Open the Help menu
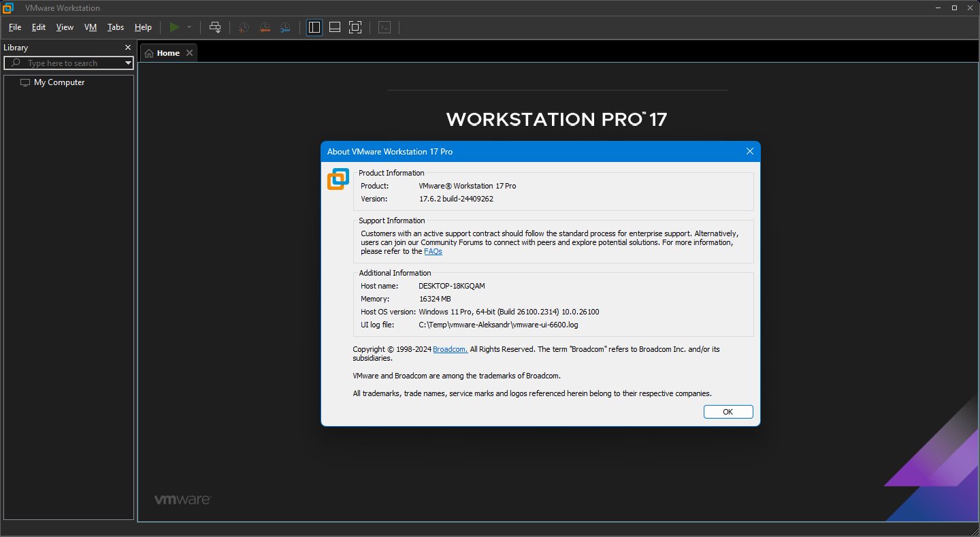980x537 pixels. (143, 27)
